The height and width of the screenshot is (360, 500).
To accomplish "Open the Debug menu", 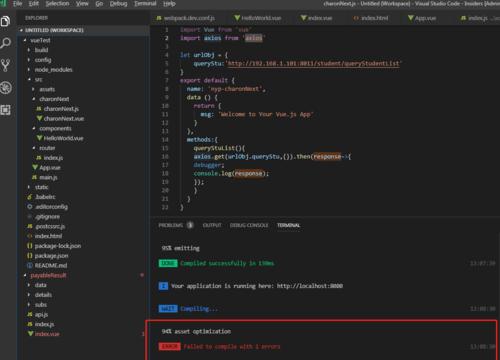I will coord(118,4).
